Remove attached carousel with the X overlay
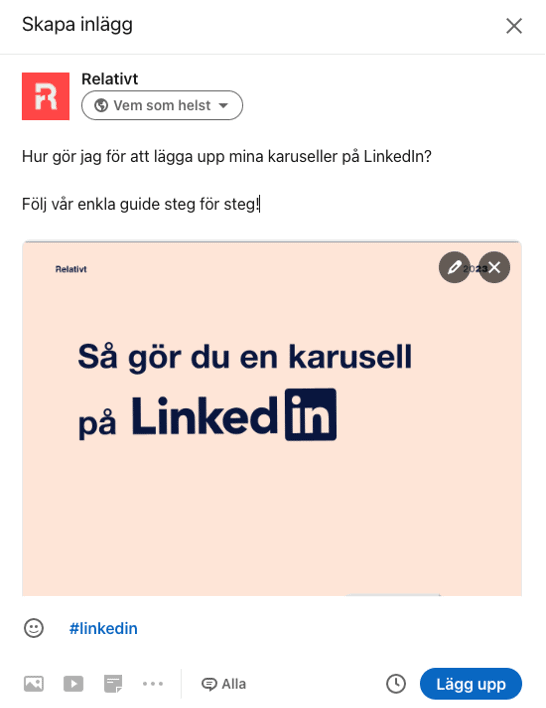Screen dimensions: 546x708 coord(495,267)
